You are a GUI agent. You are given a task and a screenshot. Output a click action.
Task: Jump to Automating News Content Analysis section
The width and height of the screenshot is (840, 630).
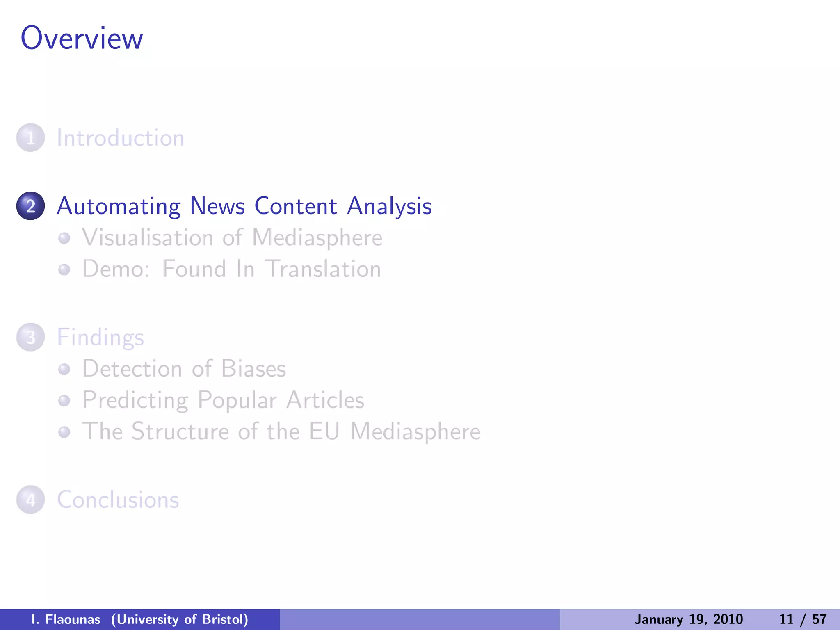(244, 206)
